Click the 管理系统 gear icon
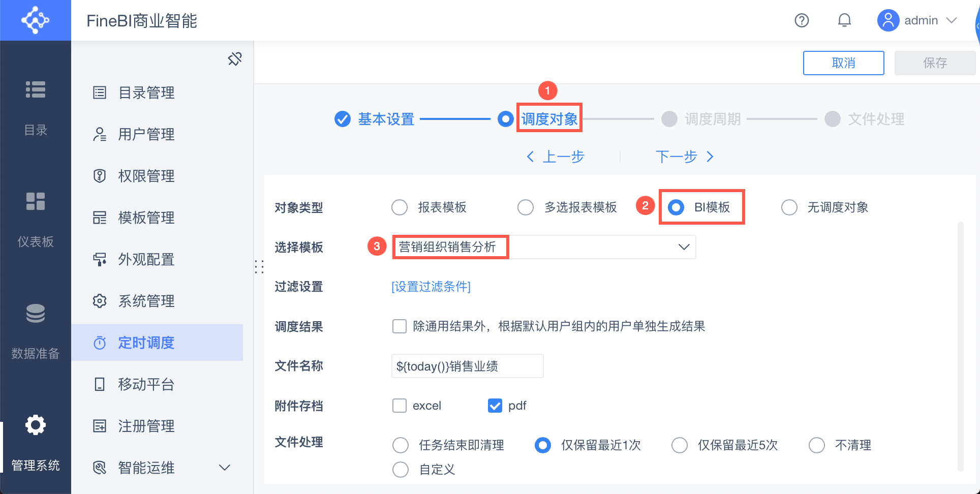This screenshot has height=494, width=980. [36, 425]
